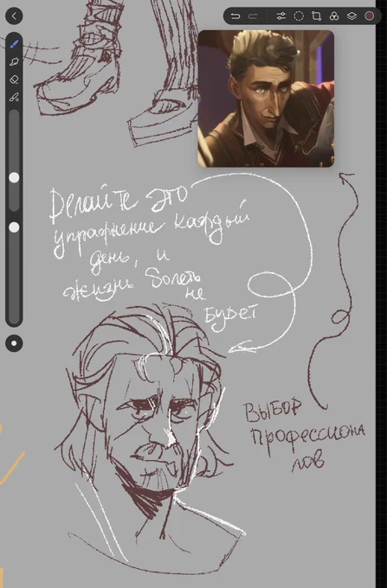Open the adjustments sliders icon
387x588 pixels.
click(281, 16)
